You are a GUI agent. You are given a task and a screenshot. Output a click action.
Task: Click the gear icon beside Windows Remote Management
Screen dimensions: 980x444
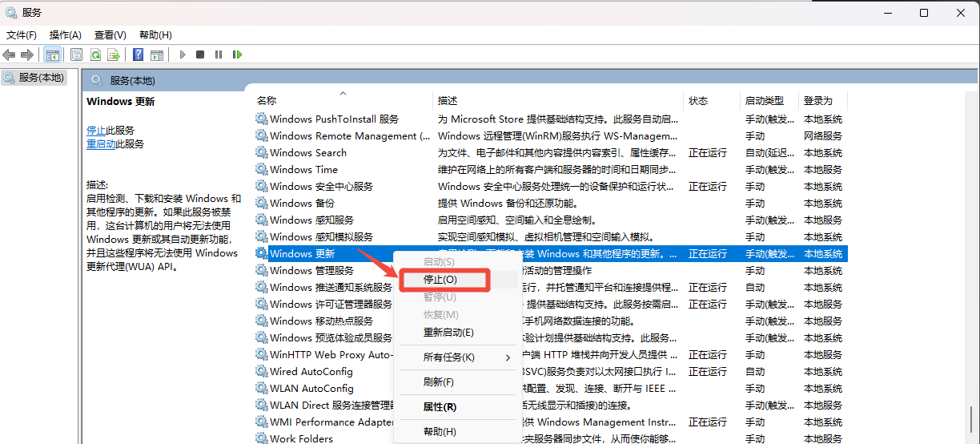coord(262,135)
